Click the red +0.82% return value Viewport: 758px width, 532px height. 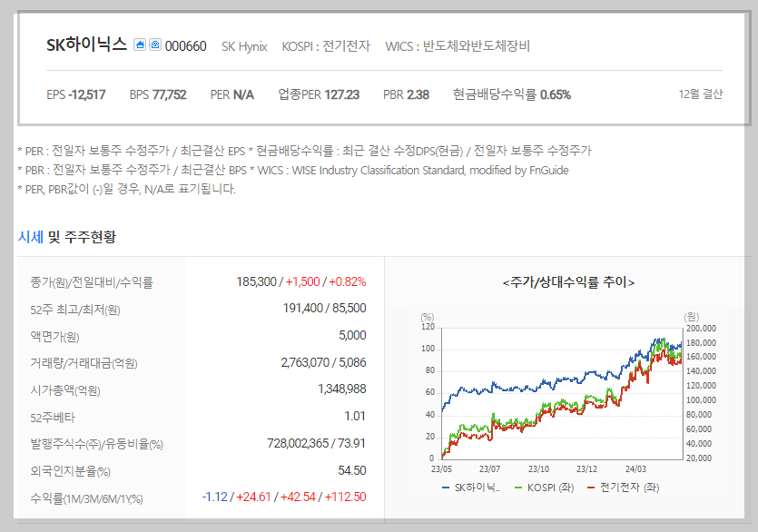347,282
